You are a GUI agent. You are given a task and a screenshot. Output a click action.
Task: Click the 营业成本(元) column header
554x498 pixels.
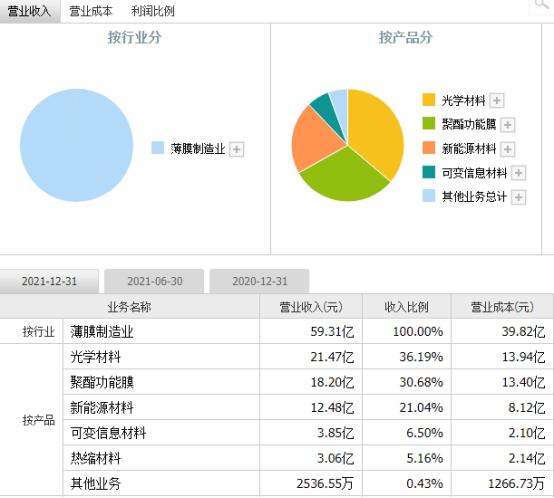tap(502, 307)
